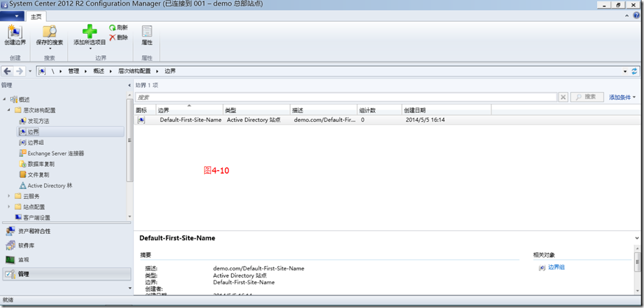This screenshot has width=644, height=308.
Task: Open help with the question mark icon
Action: click(x=636, y=16)
